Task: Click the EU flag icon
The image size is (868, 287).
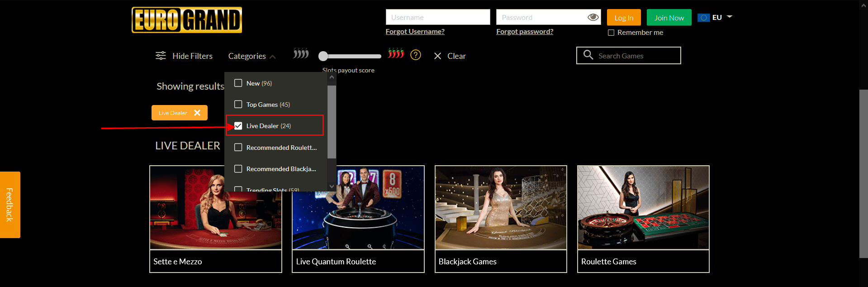Action: [703, 18]
